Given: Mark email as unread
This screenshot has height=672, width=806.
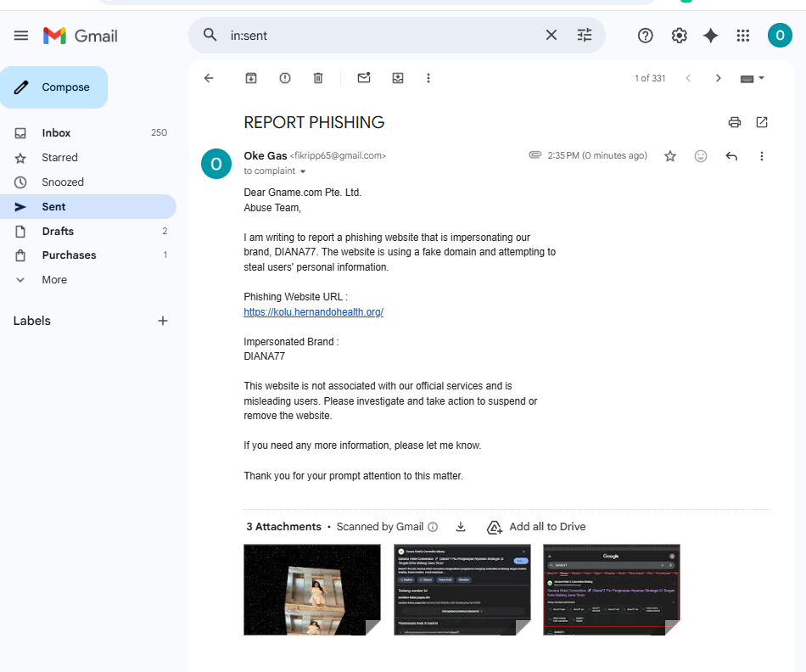Looking at the screenshot, I should pyautogui.click(x=364, y=78).
